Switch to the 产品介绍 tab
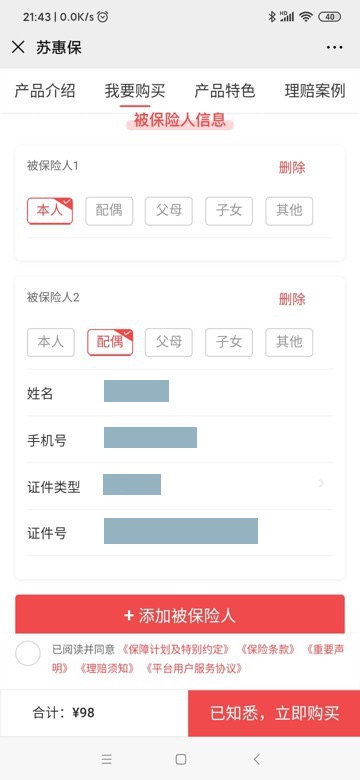 coord(45,91)
